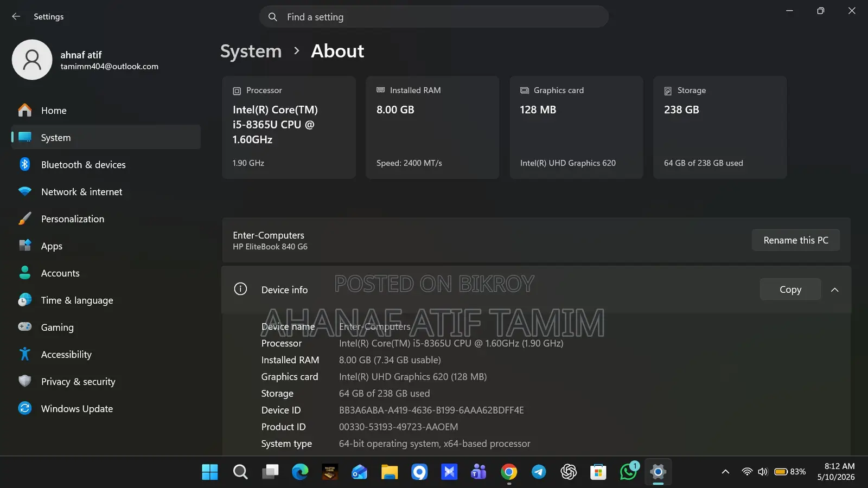Viewport: 868px width, 488px height.
Task: Click the Windows Update sync icon
Action: [x=25, y=408]
